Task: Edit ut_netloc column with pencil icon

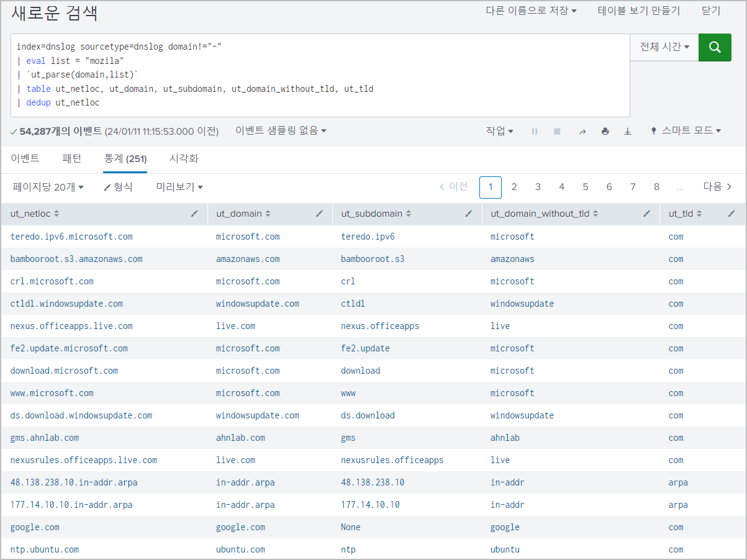Action: (194, 214)
